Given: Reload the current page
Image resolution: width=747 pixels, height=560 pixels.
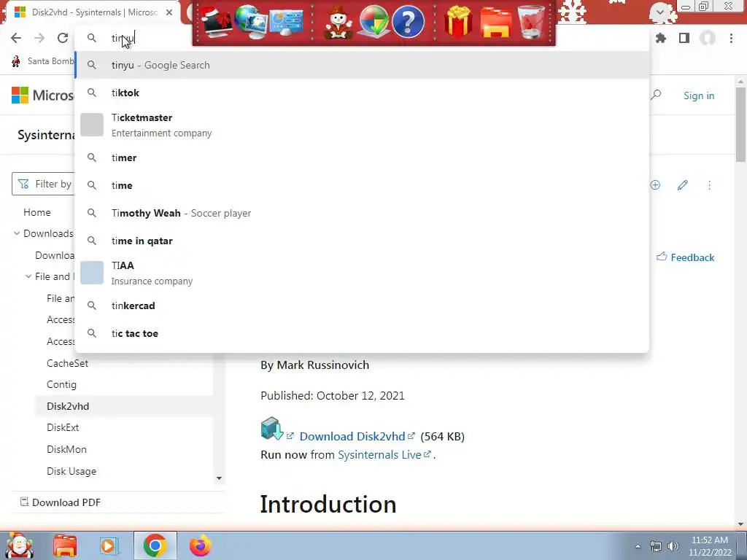Looking at the screenshot, I should 63,38.
